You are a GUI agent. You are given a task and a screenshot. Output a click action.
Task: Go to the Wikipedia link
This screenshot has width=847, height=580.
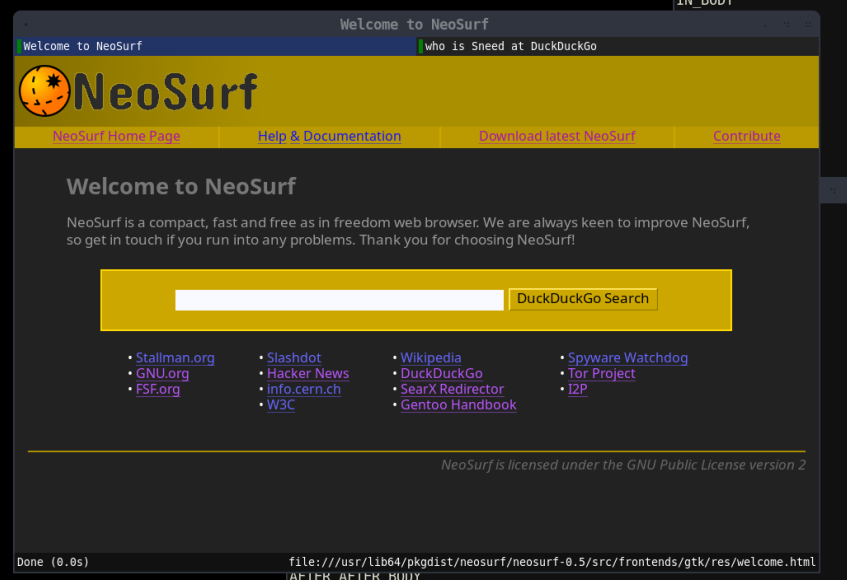point(431,358)
